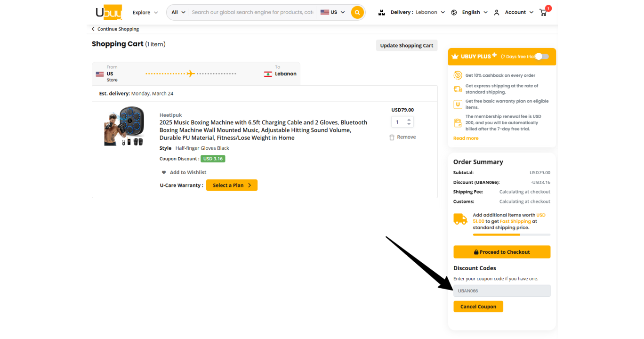Screen dimensions: 644x339
Task: Open the boxing machine product thumbnail
Action: [124, 126]
